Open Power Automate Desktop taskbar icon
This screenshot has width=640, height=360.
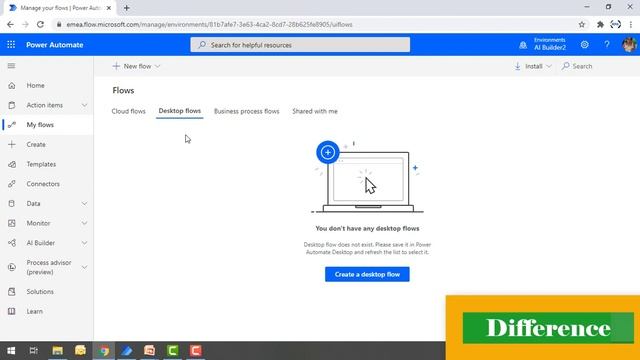point(127,351)
